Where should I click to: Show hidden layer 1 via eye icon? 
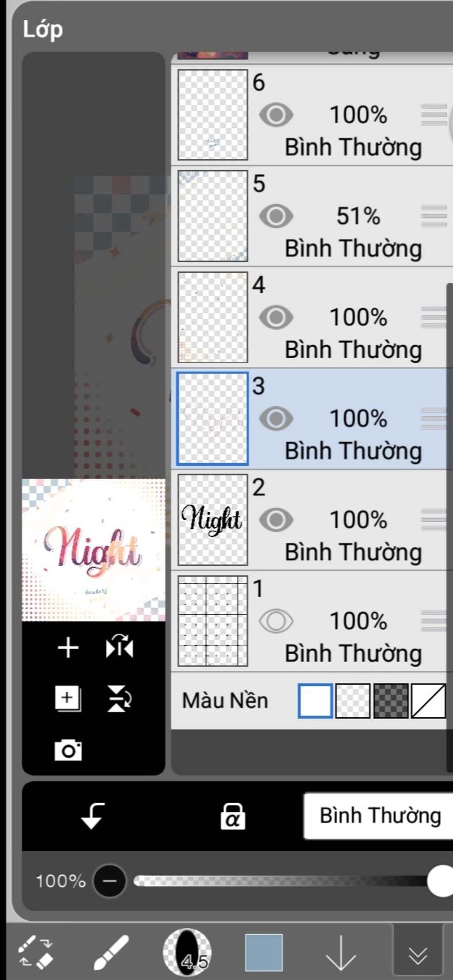coord(276,621)
